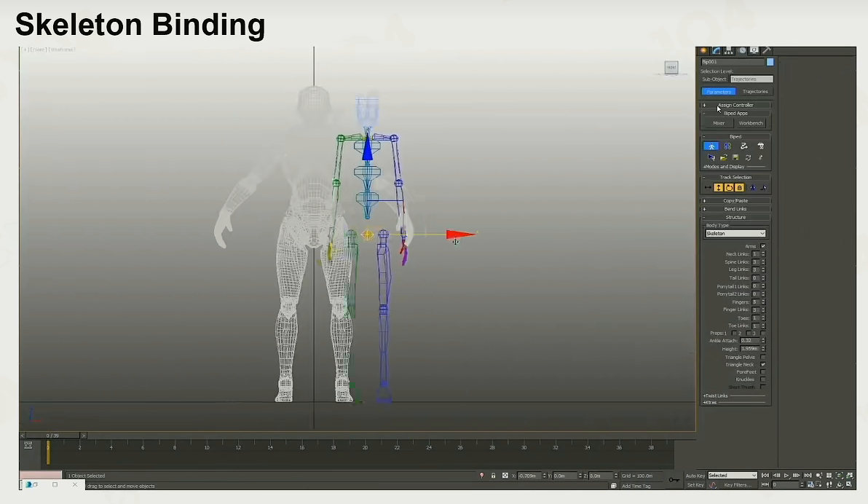Click the Biped Convert icon
Screen dimensions: 868x504
click(x=748, y=158)
